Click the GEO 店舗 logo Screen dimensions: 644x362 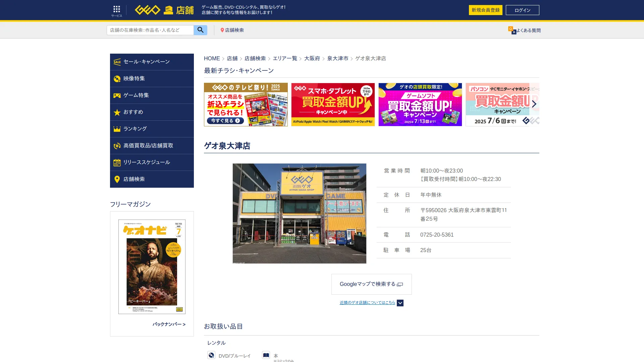click(164, 10)
